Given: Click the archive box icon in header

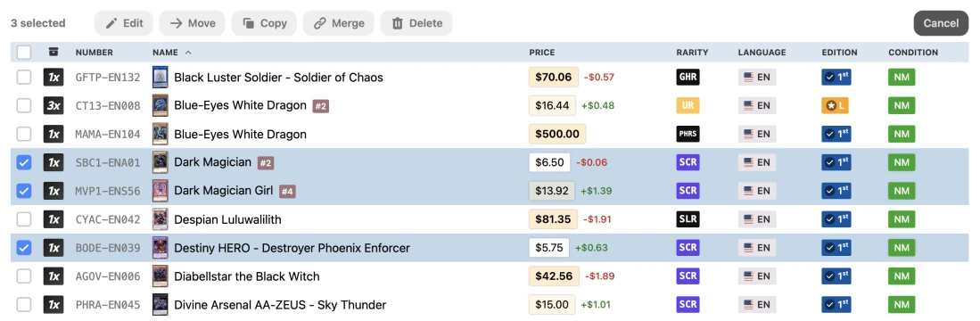Looking at the screenshot, I should click(x=54, y=52).
